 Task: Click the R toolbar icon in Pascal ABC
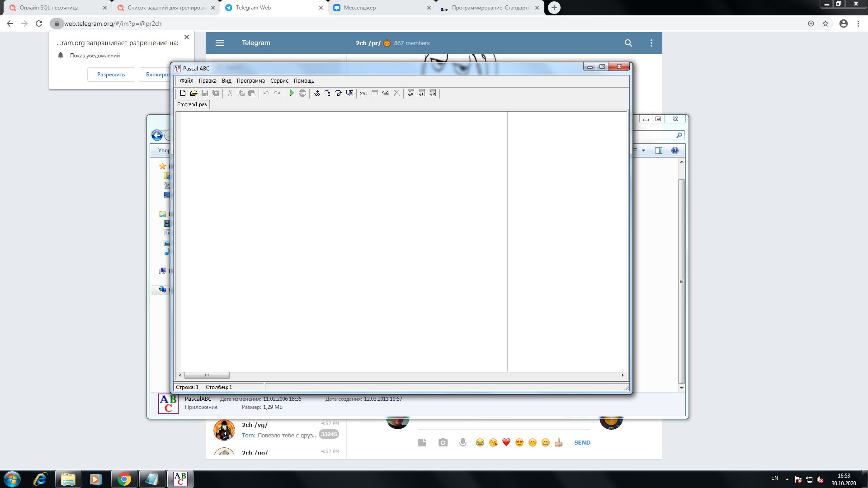click(x=433, y=93)
